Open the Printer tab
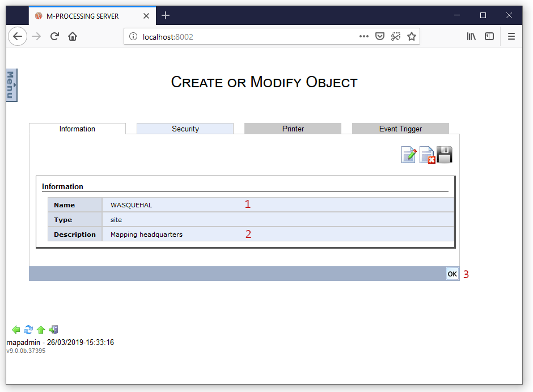Screen dimensions: 533x392 coord(293,129)
